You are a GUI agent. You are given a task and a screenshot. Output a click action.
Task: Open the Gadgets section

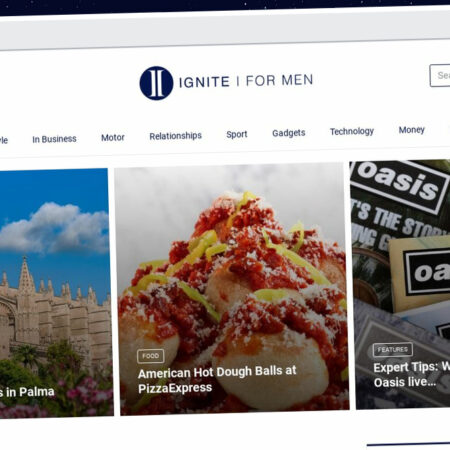coord(289,133)
